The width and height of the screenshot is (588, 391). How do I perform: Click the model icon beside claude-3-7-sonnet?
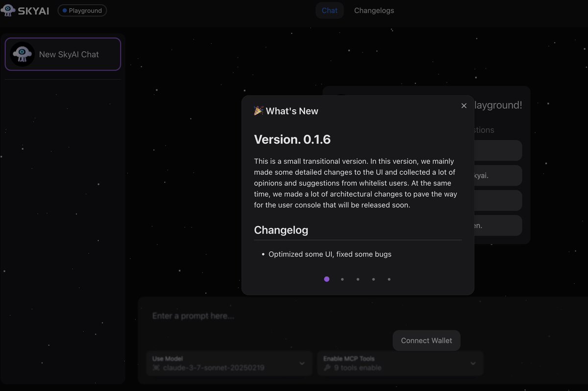[156, 368]
